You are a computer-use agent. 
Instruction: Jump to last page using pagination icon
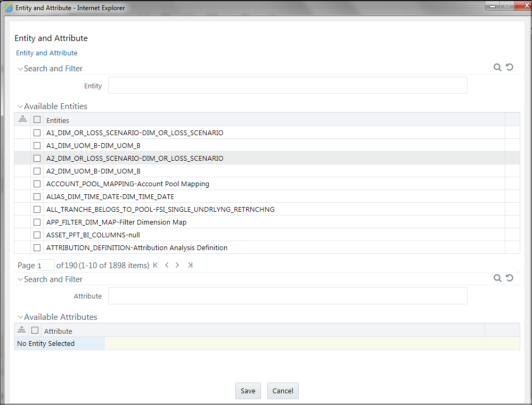click(x=190, y=265)
